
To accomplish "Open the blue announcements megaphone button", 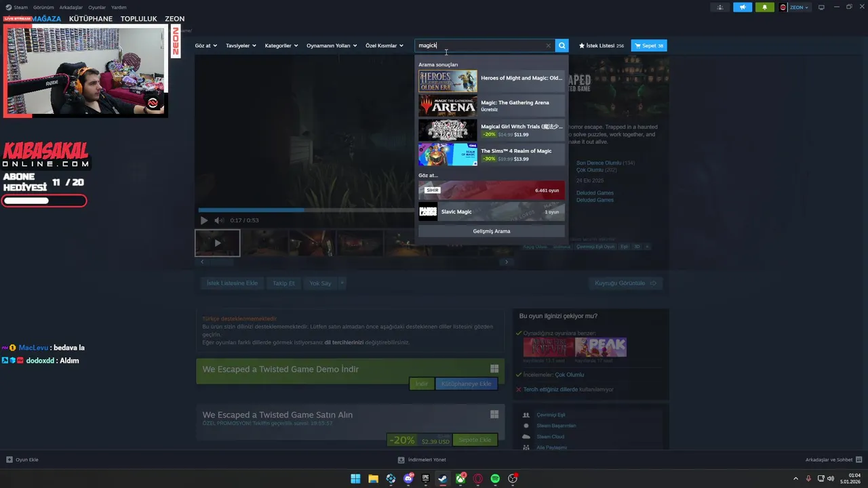I will [743, 7].
